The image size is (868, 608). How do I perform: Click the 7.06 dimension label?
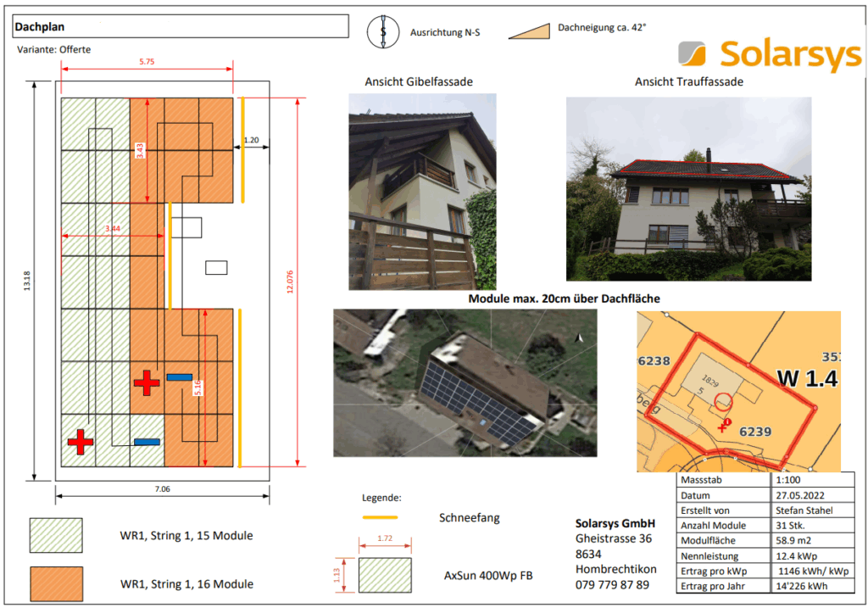tap(162, 489)
